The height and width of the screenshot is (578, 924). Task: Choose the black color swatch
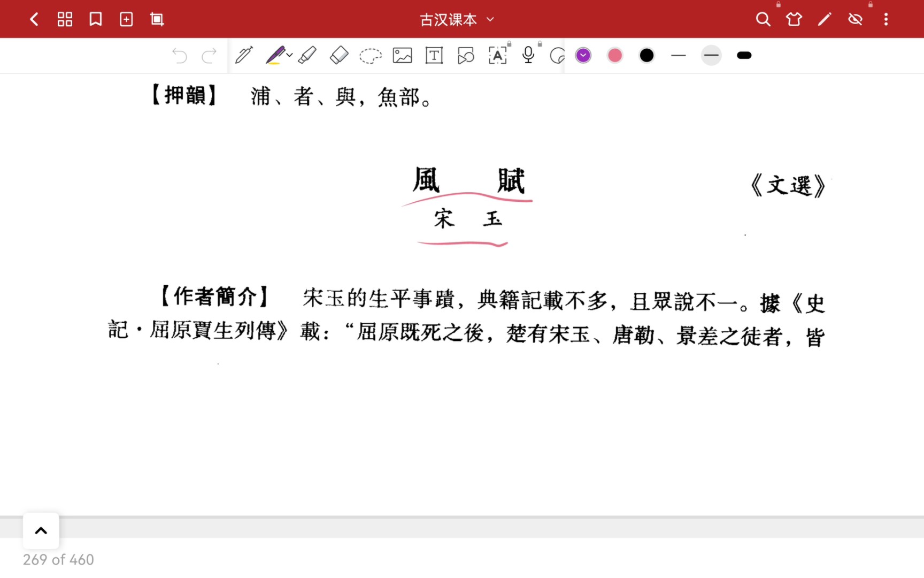pyautogui.click(x=646, y=56)
